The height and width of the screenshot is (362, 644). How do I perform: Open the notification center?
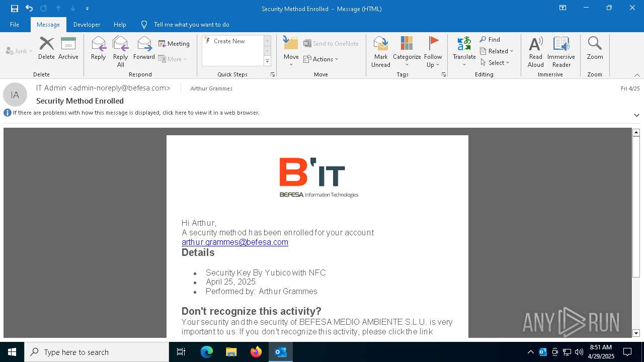[x=627, y=352]
